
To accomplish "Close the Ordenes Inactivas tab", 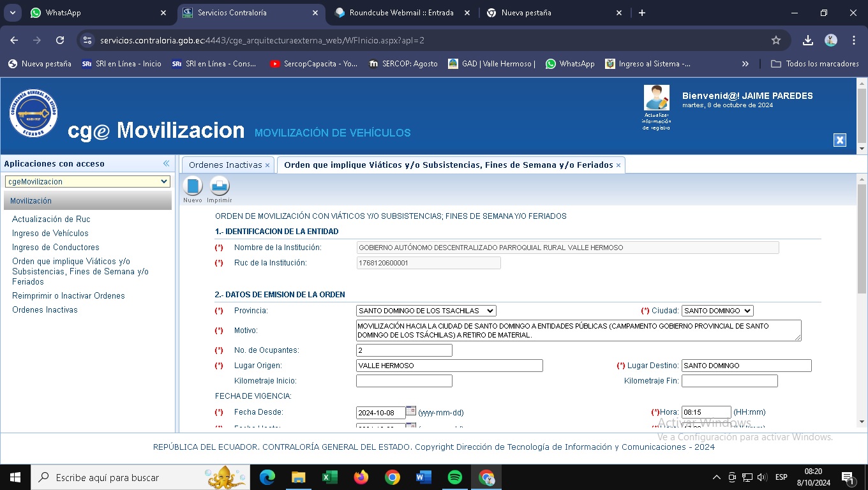I will click(x=267, y=165).
